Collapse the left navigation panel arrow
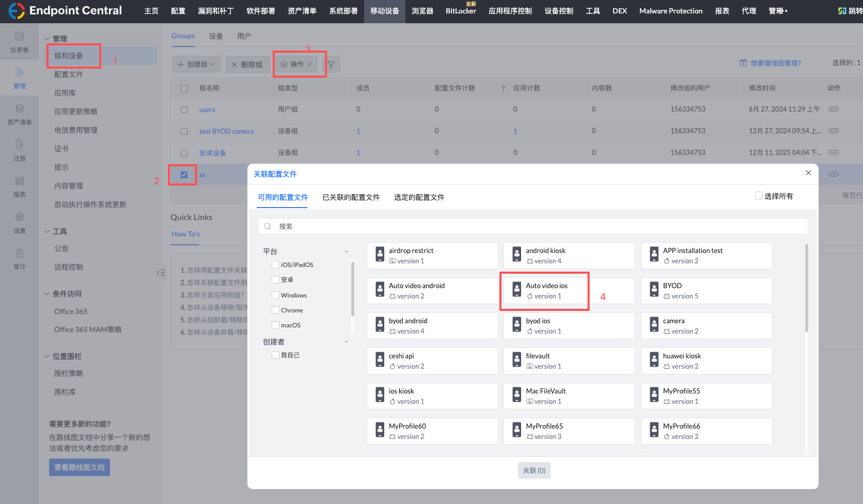This screenshot has width=863, height=504. click(x=161, y=273)
